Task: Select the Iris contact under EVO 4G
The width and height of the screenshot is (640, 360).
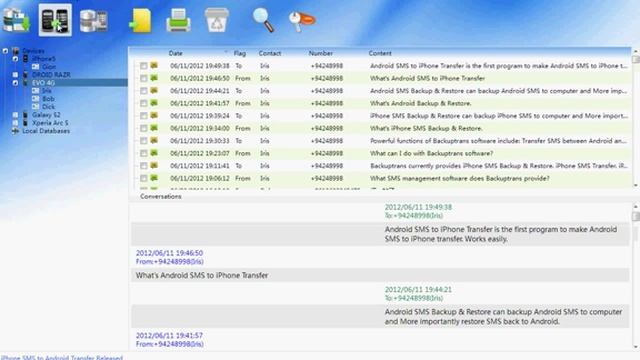Action: click(47, 91)
